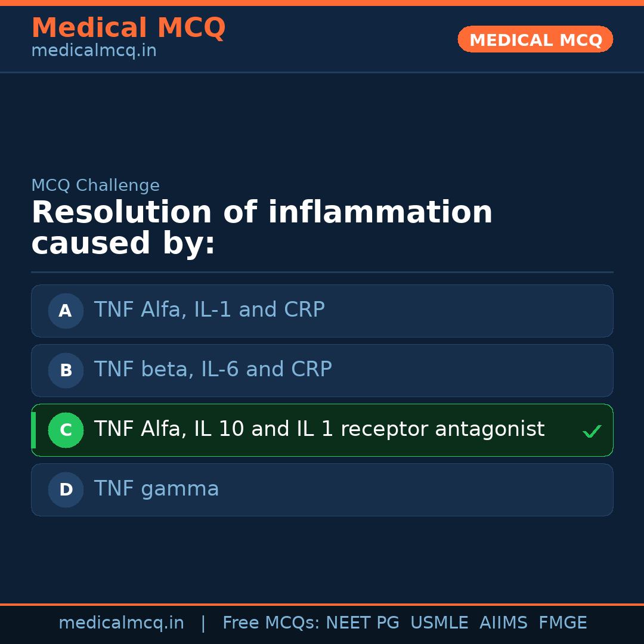644x644 pixels.
Task: Click the question 'Resolution of inflammation caused by:'
Action: tap(262, 228)
